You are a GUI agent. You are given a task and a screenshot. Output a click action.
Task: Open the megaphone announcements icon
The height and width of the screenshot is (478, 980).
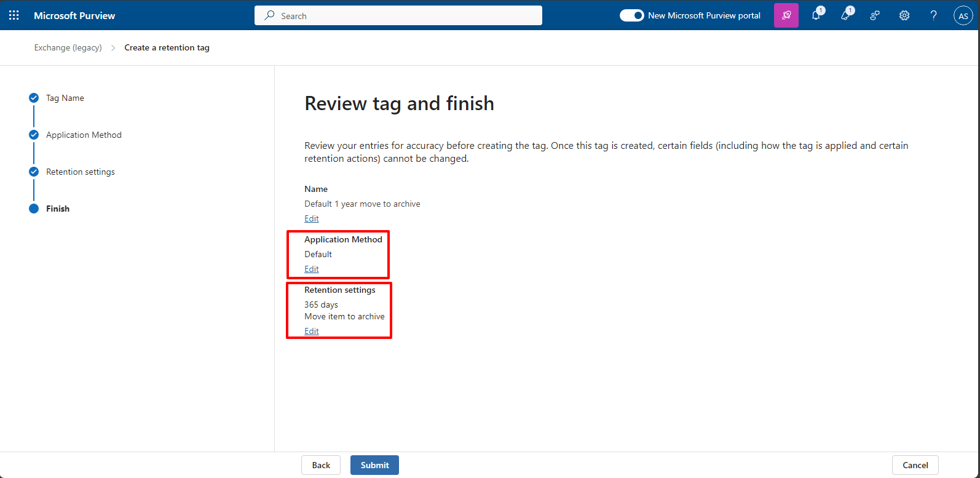pos(845,15)
